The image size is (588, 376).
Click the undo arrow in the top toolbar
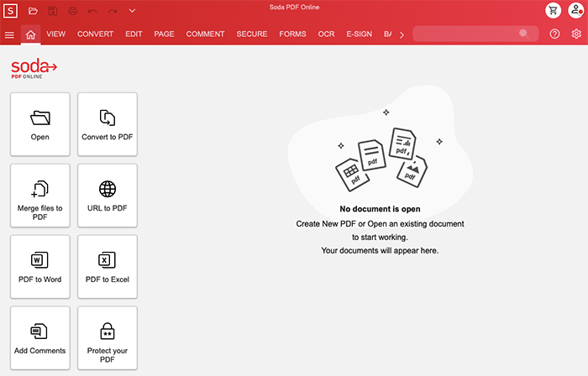[x=92, y=11]
